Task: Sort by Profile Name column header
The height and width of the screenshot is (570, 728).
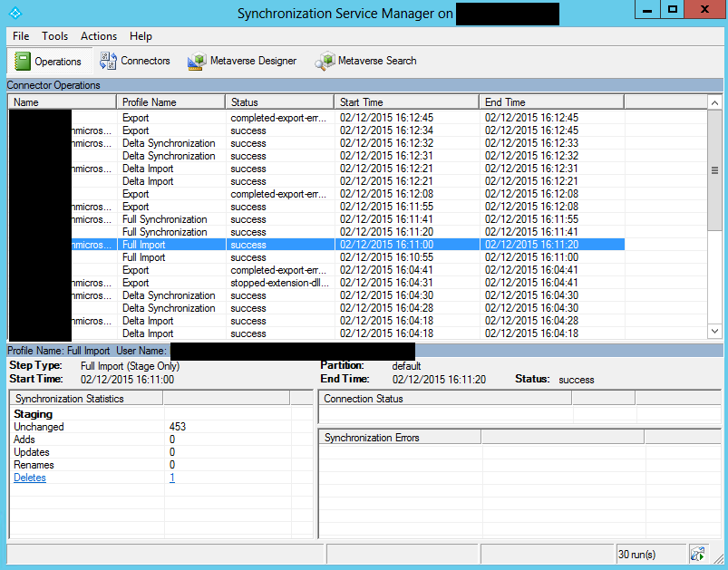Action: point(170,102)
